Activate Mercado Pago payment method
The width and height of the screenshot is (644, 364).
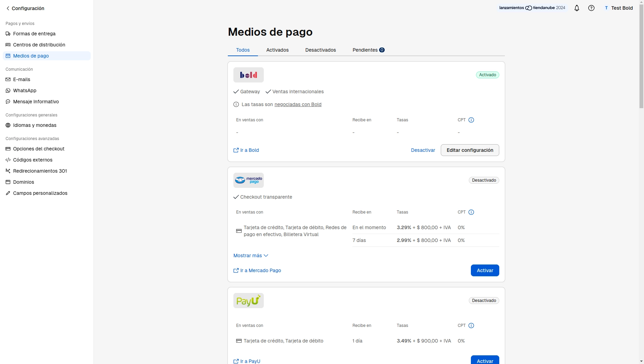(x=485, y=270)
